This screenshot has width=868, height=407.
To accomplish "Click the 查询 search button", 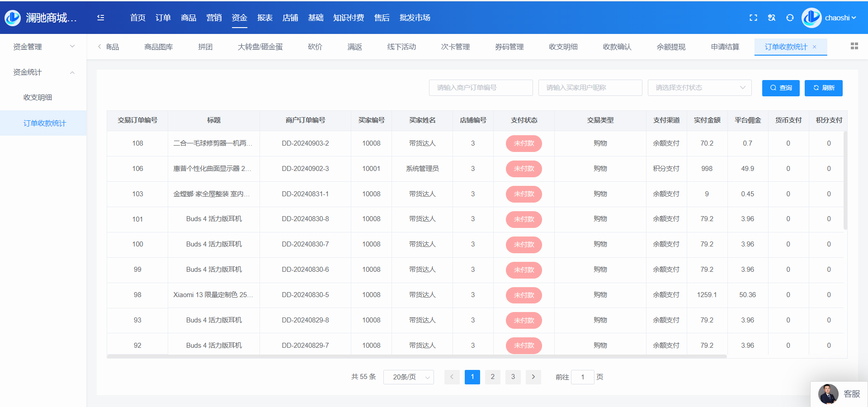I will coord(780,88).
